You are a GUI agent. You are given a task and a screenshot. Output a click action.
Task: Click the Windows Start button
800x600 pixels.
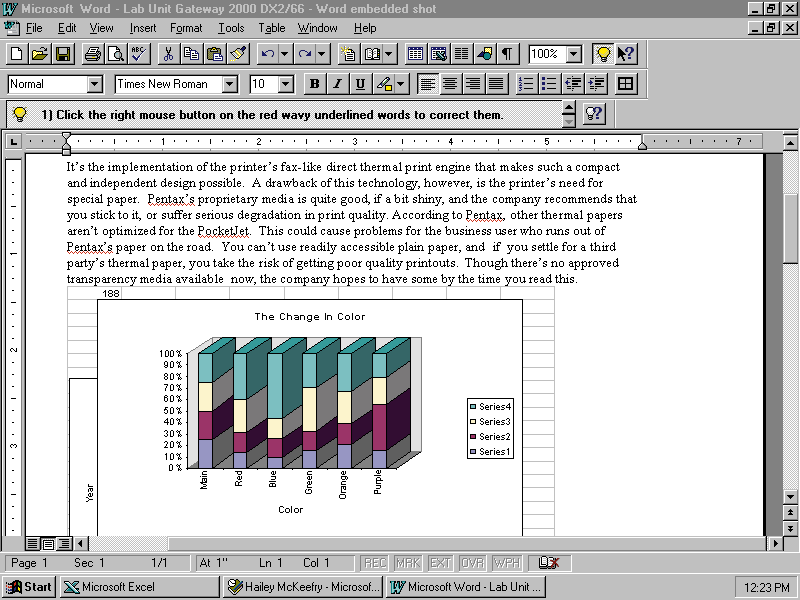tap(29, 587)
